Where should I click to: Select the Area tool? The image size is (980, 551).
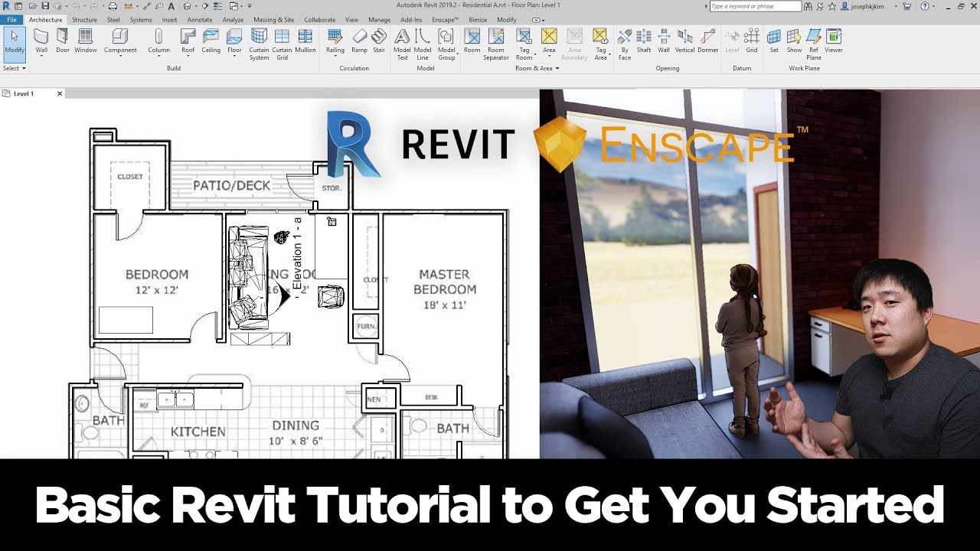[x=549, y=42]
